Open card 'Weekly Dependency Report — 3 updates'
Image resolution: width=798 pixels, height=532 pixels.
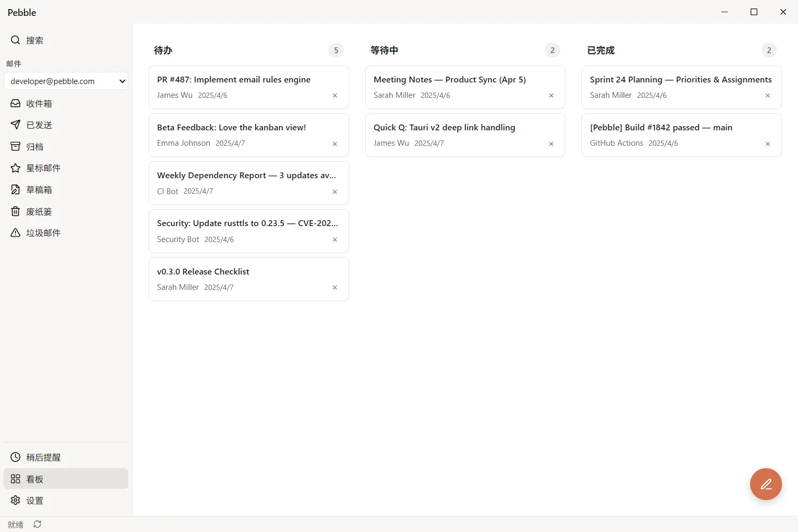point(249,183)
